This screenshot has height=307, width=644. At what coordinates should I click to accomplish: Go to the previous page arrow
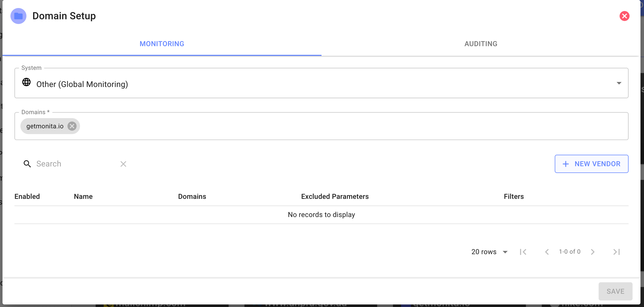click(x=547, y=252)
